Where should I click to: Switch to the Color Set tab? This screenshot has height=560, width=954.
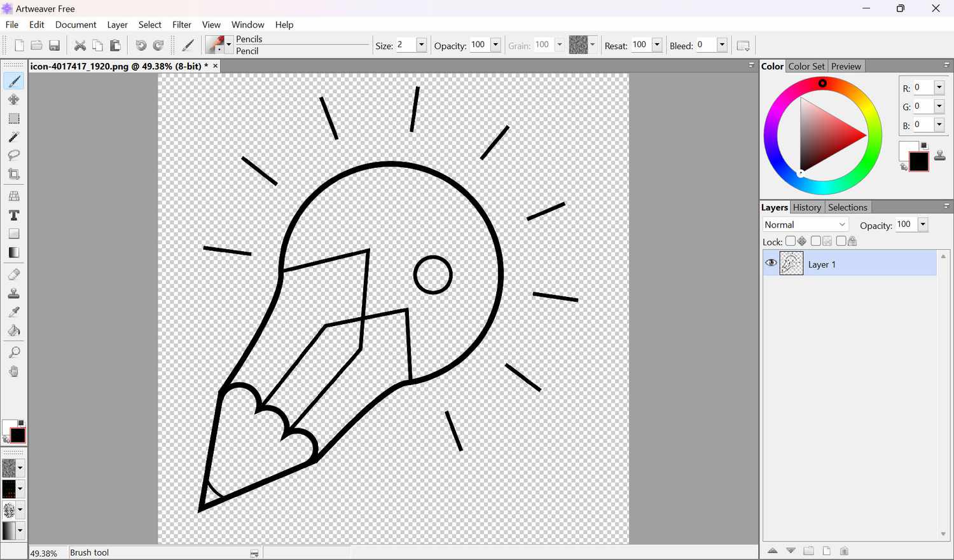(x=806, y=66)
